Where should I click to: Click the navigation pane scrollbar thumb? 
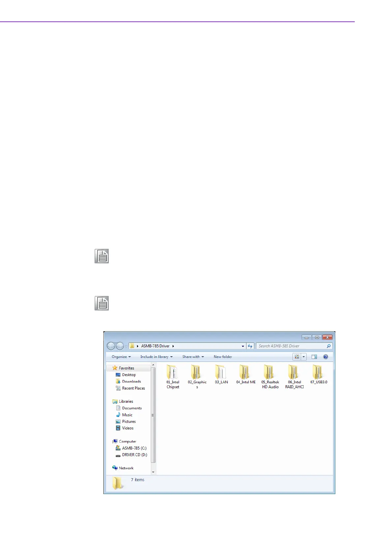tap(153, 415)
